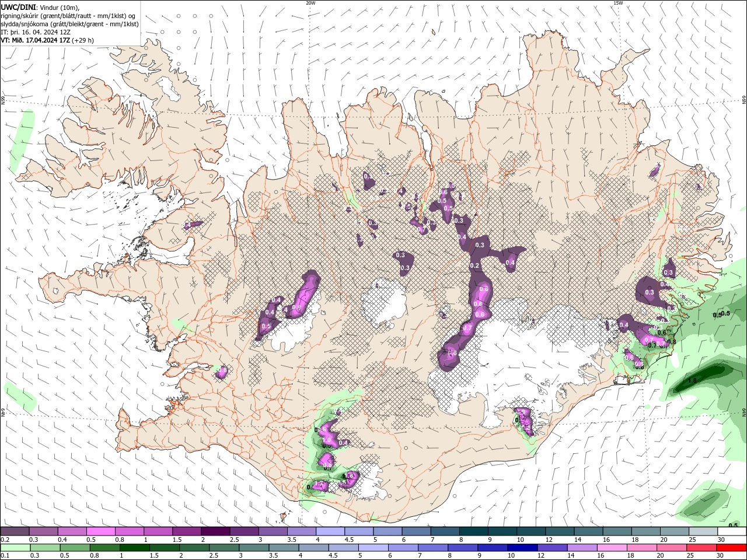This screenshot has height=560, width=747.
Task: Click the title line 'UWC/DINI: Vindur (10m),'
Action: coord(40,6)
